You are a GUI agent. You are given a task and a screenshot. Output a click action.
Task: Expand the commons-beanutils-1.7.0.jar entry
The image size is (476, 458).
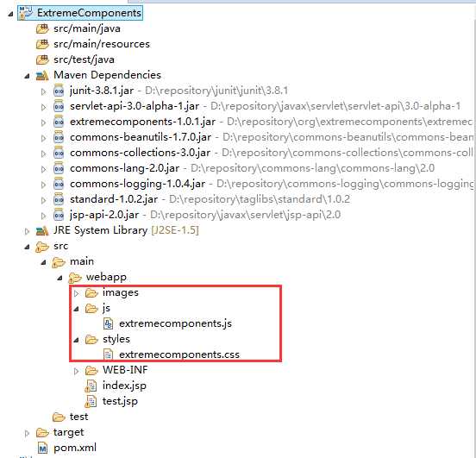[43, 138]
